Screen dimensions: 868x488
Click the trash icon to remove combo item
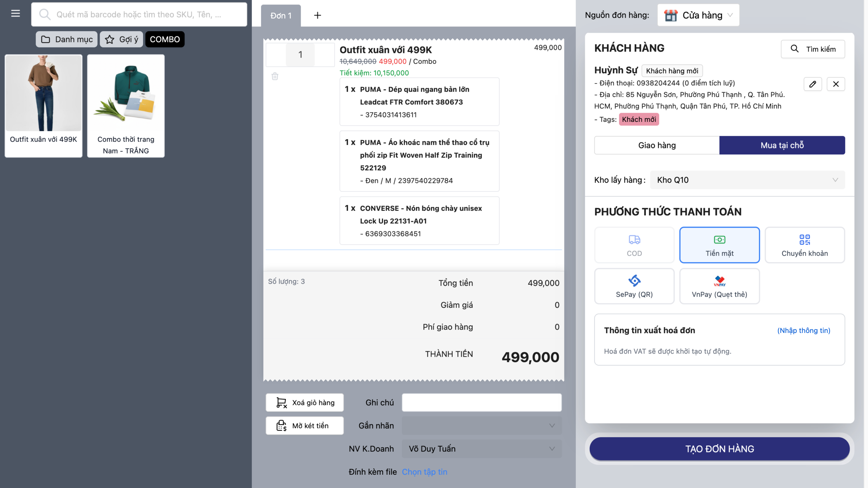pos(275,76)
